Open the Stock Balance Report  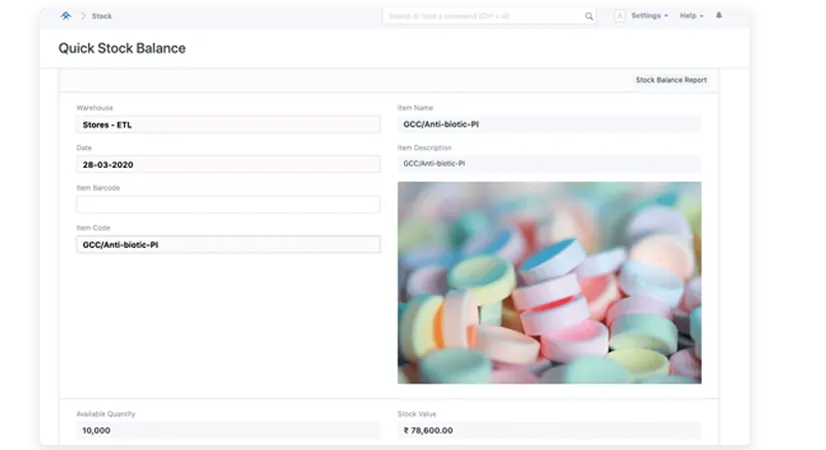pos(671,80)
